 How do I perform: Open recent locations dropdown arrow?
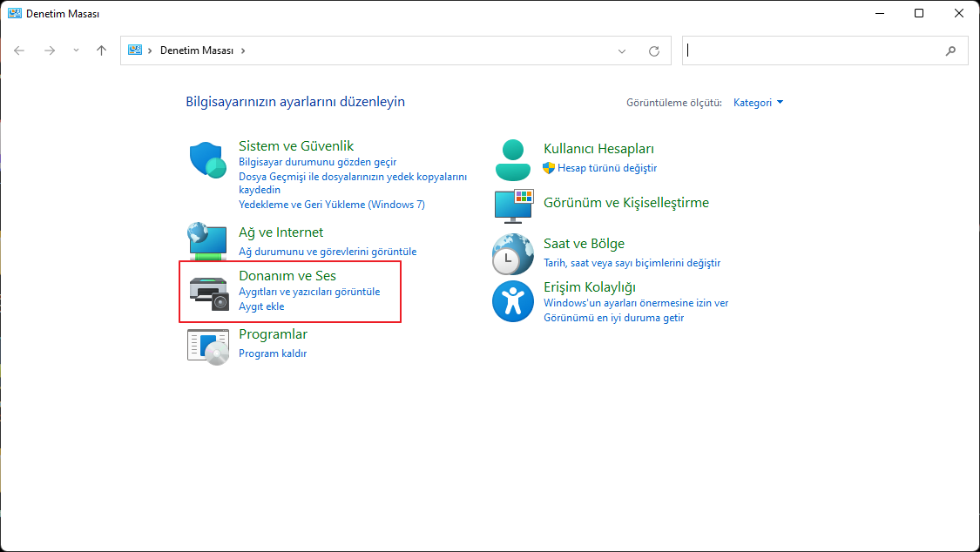(76, 50)
